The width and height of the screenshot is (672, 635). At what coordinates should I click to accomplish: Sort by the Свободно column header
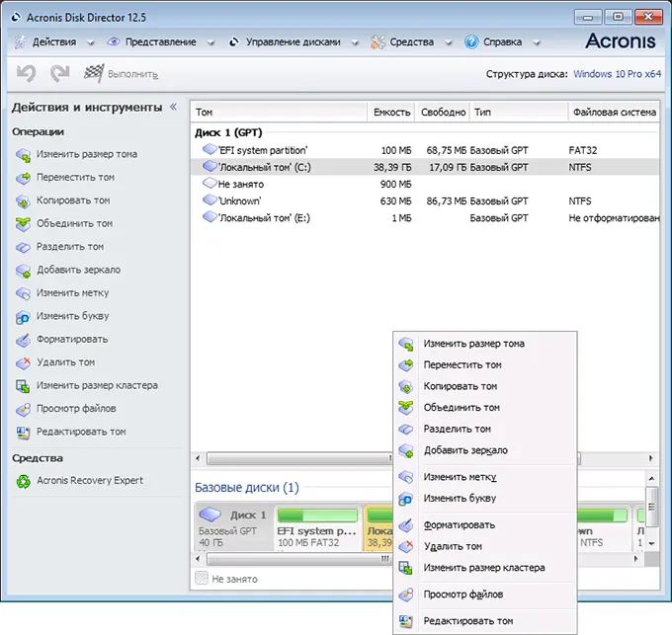(443, 113)
